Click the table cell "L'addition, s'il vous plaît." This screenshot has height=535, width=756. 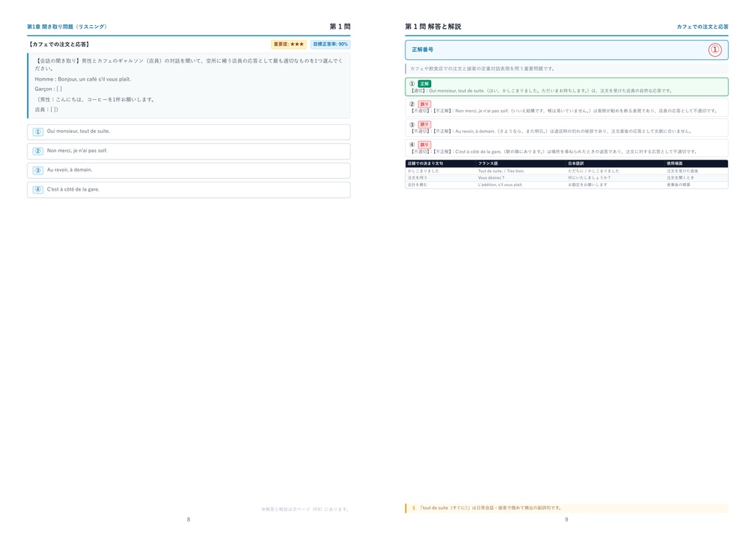501,185
